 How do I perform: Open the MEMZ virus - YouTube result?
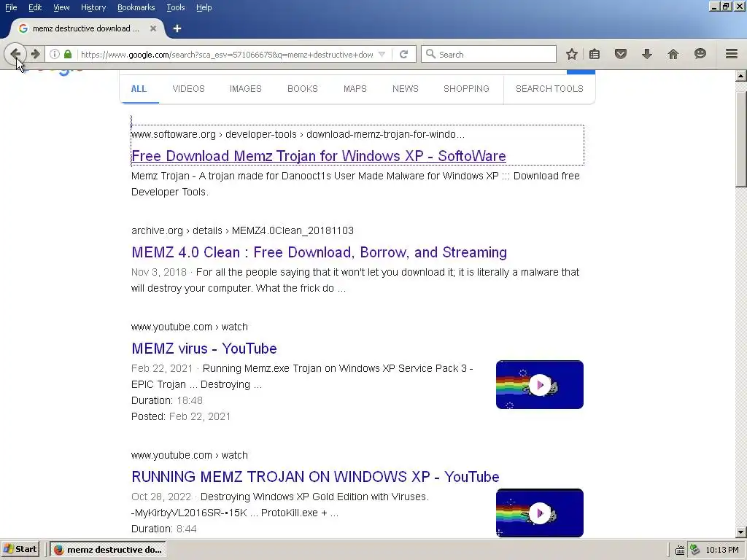pyautogui.click(x=204, y=348)
